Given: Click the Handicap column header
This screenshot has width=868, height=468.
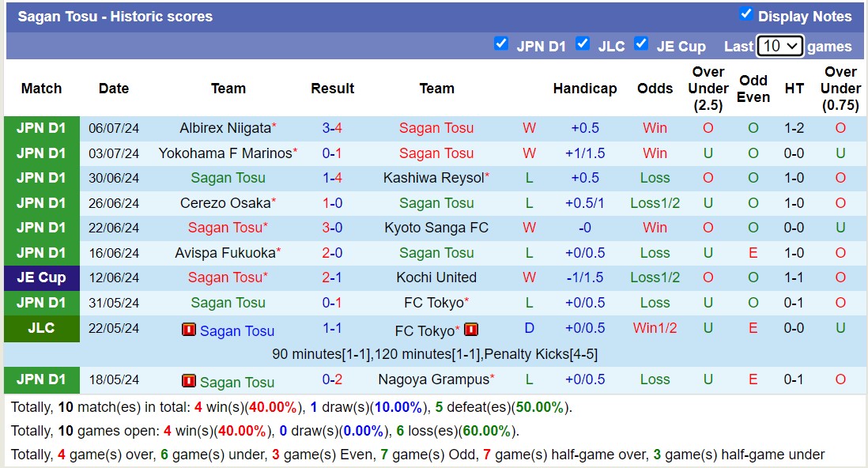Looking at the screenshot, I should coord(585,89).
